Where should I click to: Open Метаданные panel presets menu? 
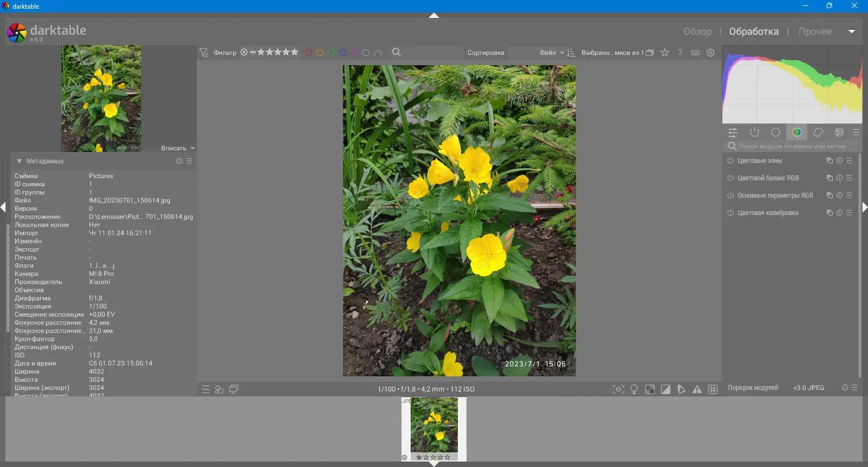[x=189, y=161]
